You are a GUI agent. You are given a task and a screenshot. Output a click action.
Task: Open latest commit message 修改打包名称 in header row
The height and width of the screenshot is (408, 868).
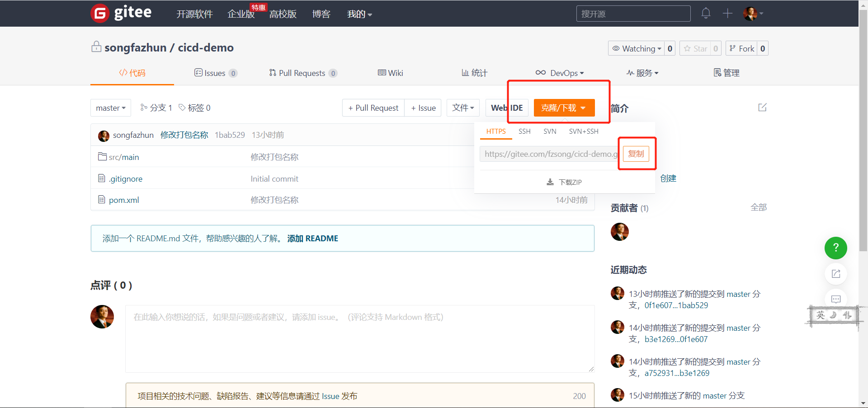point(184,135)
